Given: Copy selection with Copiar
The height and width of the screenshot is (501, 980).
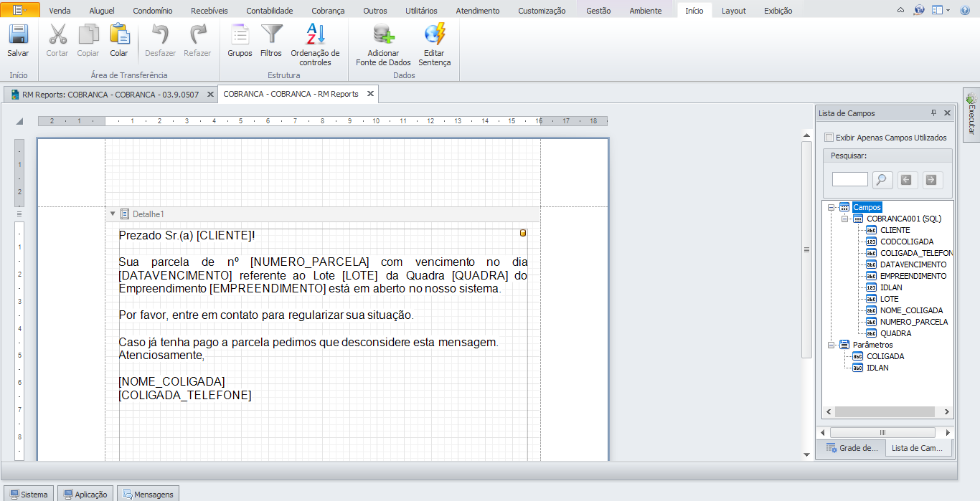Looking at the screenshot, I should (88, 41).
